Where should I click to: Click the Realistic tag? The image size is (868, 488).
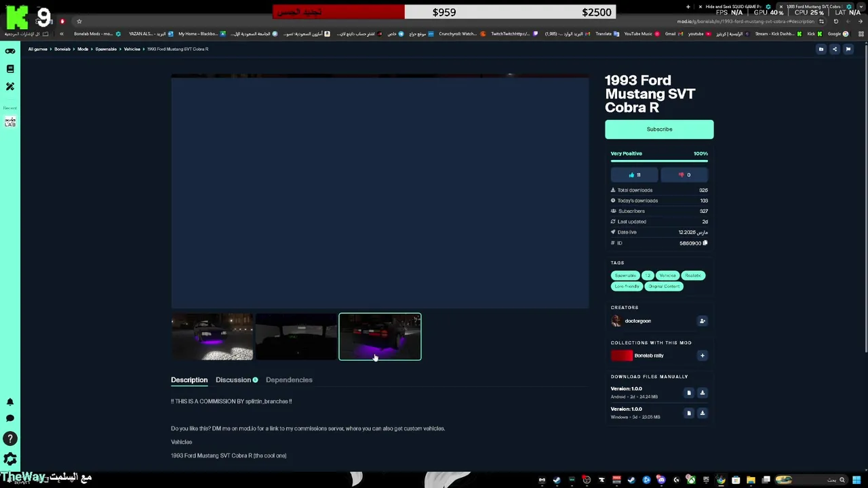point(693,276)
